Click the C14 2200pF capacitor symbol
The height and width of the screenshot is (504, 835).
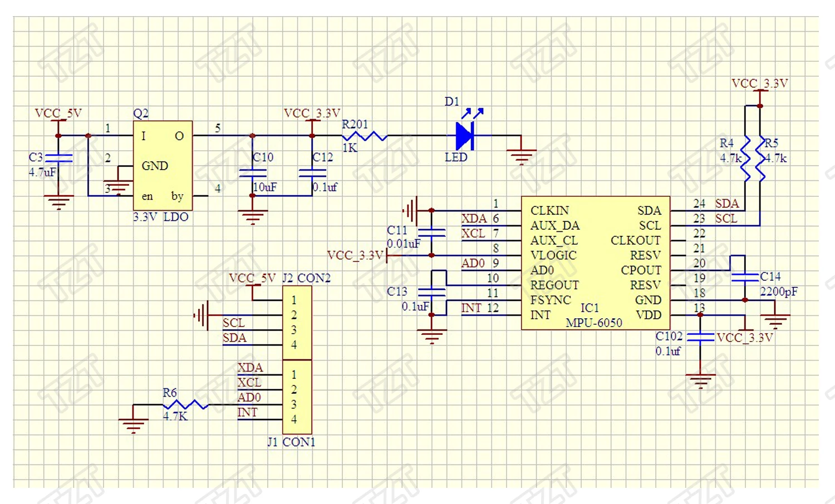(x=745, y=276)
